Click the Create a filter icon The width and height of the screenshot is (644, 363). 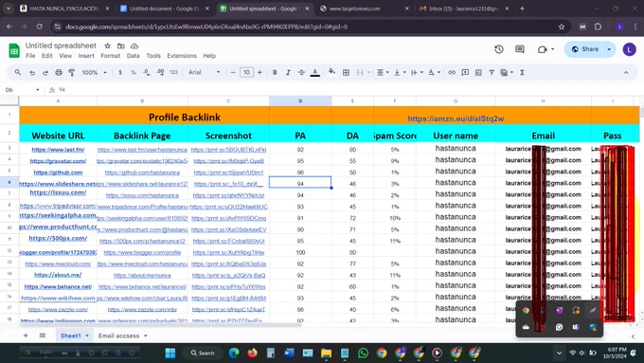click(492, 72)
